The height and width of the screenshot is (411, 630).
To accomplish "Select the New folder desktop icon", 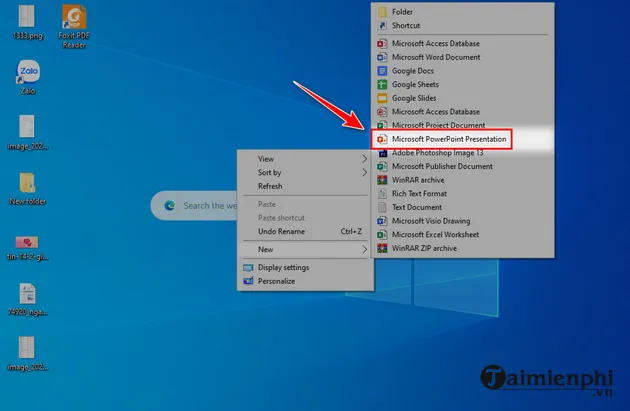I will click(x=27, y=188).
